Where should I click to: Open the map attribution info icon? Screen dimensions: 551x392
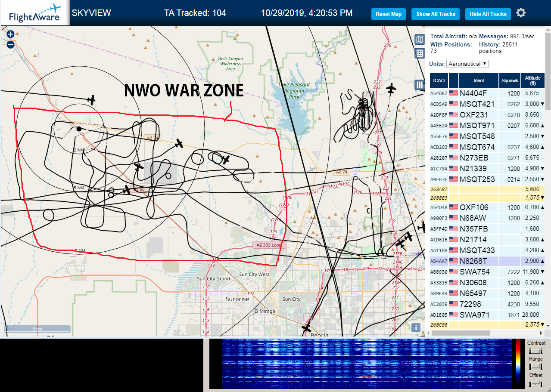416,327
